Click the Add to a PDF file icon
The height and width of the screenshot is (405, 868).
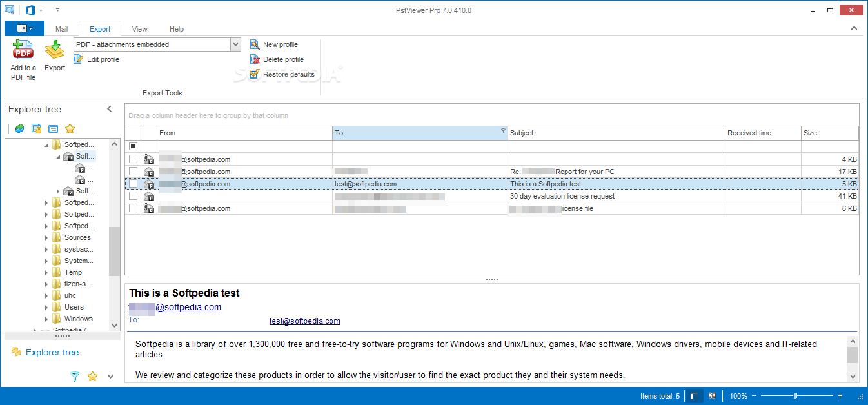23,50
